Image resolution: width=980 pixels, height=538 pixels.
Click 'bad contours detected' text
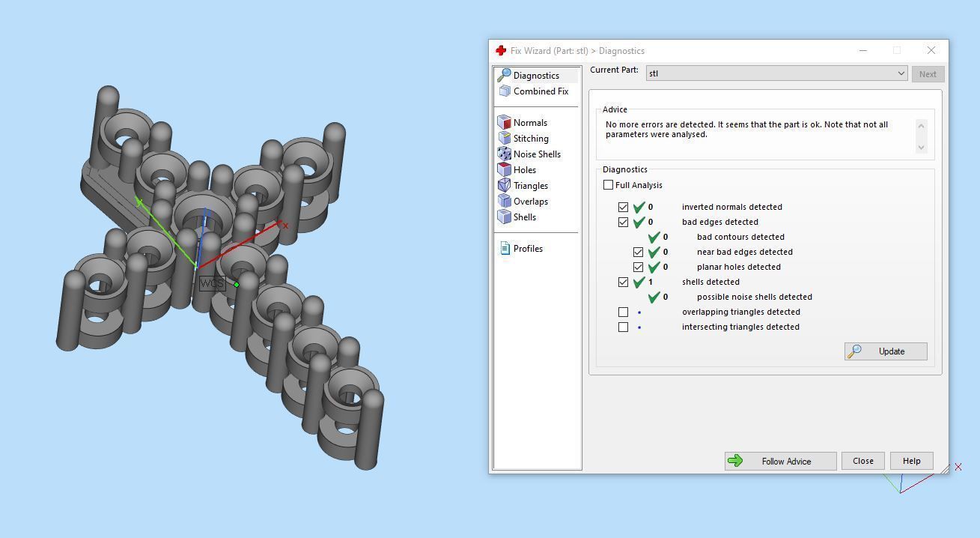(x=740, y=237)
